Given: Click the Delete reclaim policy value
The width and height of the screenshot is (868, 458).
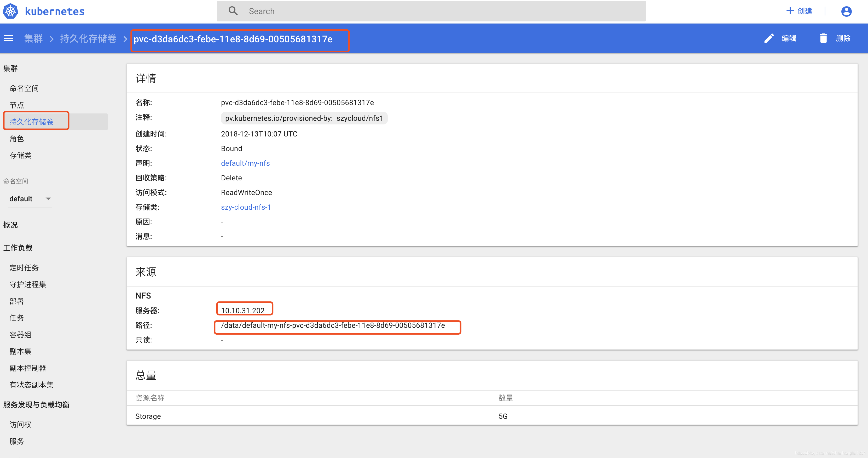Looking at the screenshot, I should [x=231, y=178].
